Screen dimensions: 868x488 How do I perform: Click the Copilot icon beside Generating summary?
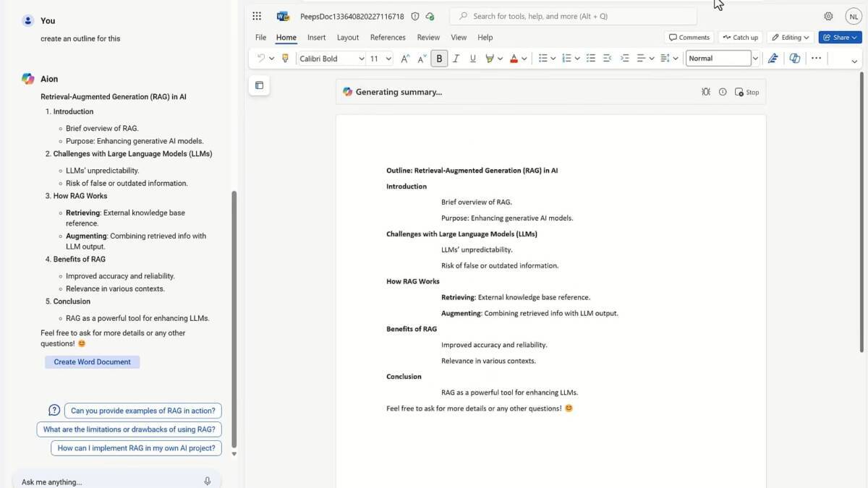(x=348, y=92)
